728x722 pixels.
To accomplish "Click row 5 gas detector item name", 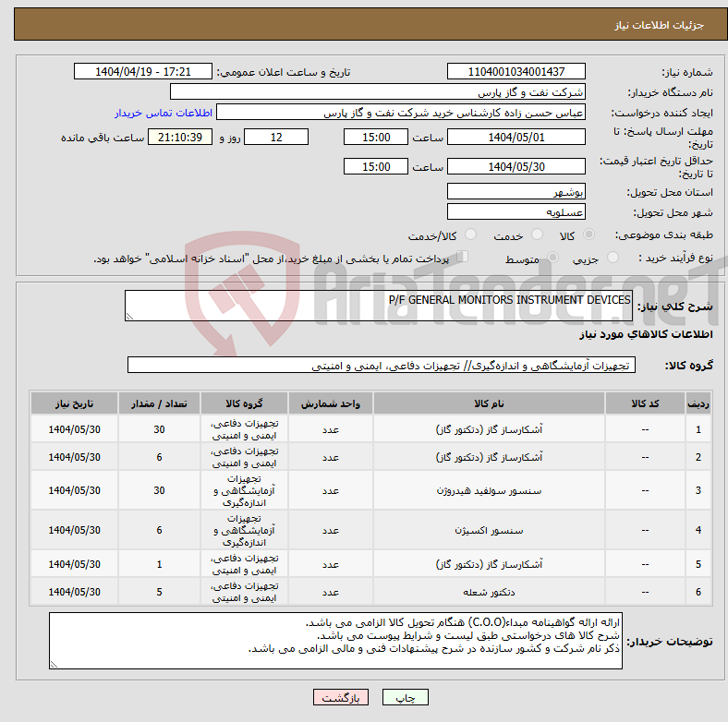I will coord(489,564).
